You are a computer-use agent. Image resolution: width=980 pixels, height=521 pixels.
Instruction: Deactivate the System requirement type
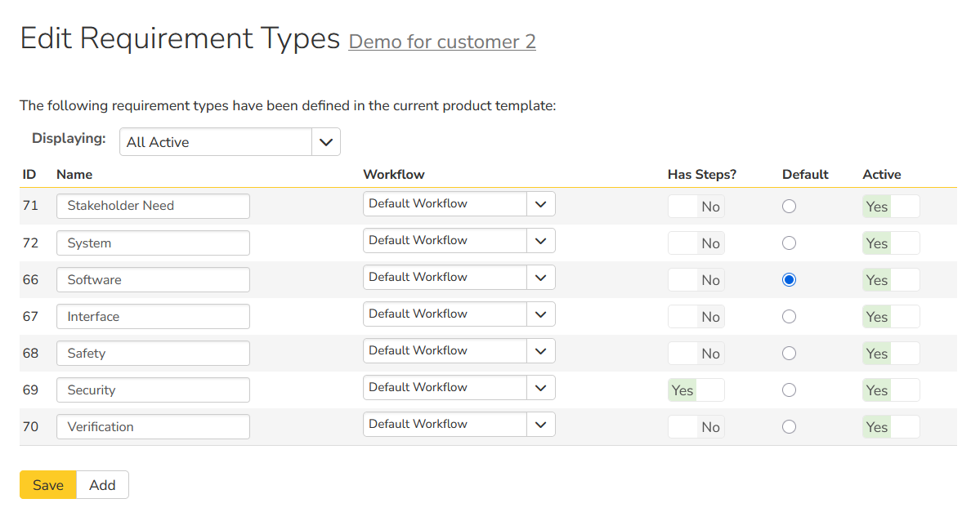(x=890, y=243)
